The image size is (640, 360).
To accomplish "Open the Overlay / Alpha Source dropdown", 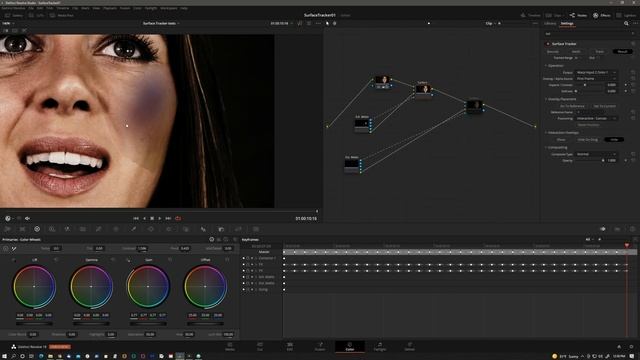I will 596,78.
